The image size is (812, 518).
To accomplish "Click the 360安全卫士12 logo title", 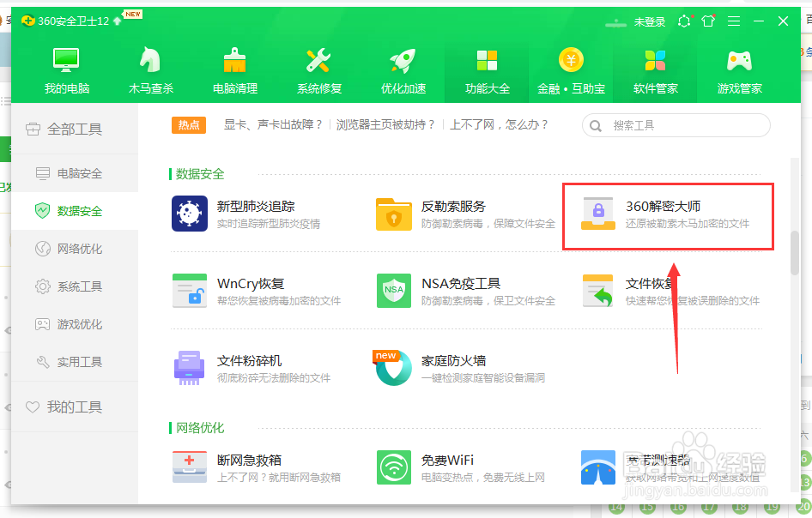I will coord(66,21).
